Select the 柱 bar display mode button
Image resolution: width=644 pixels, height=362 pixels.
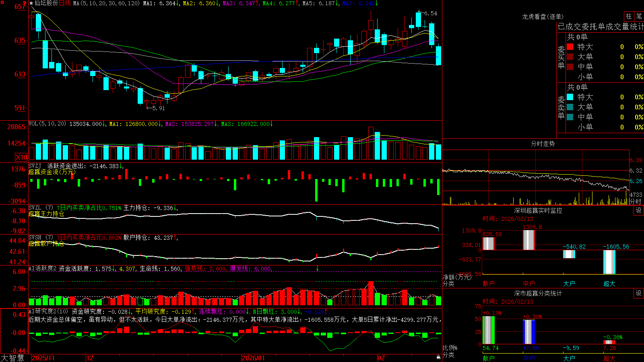(629, 16)
